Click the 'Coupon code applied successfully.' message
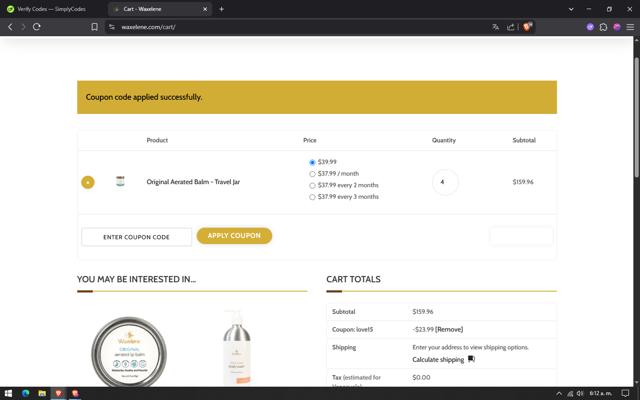This screenshot has height=400, width=640. (x=144, y=97)
